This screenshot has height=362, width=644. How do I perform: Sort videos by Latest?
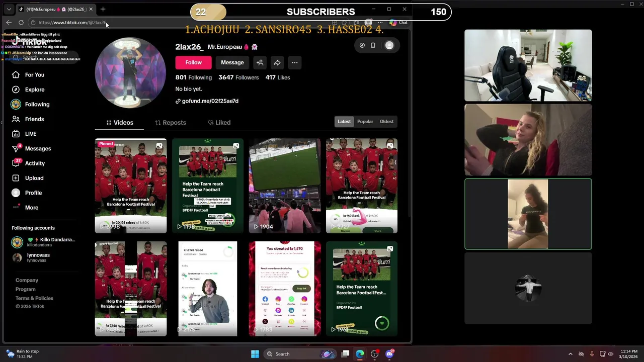click(344, 122)
